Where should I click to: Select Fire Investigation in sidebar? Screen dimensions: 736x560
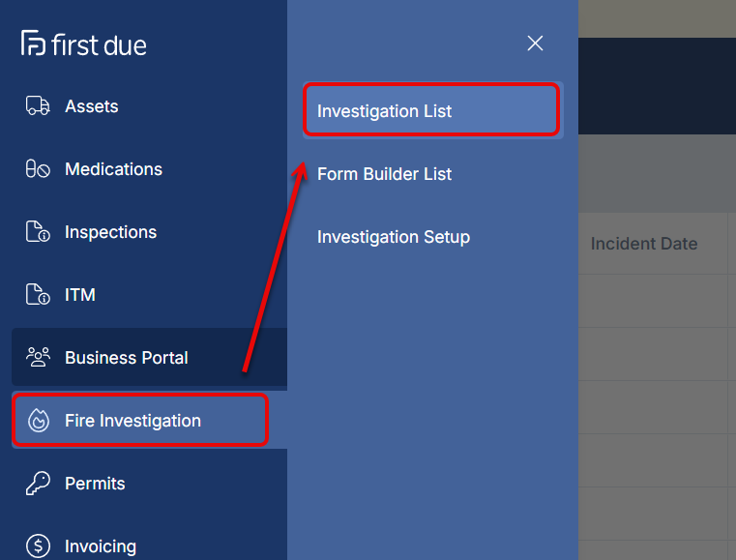(x=149, y=420)
